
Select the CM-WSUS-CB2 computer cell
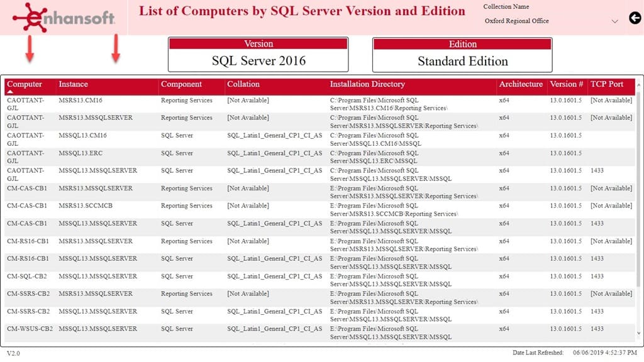30,329
